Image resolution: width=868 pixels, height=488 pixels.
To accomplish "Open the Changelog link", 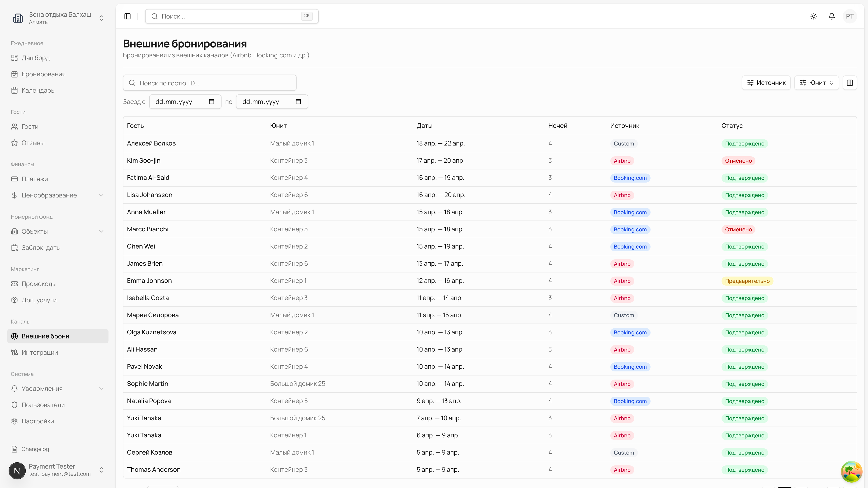I will pos(35,449).
